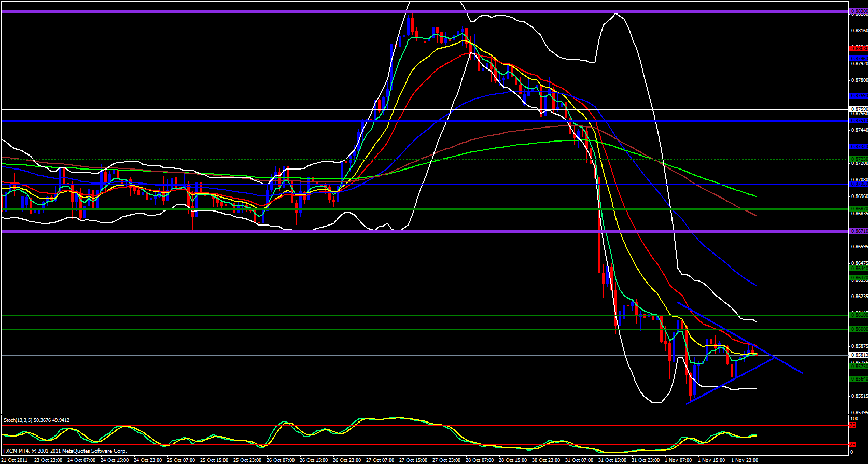Select the green 0.8687 price level tag

point(858,209)
